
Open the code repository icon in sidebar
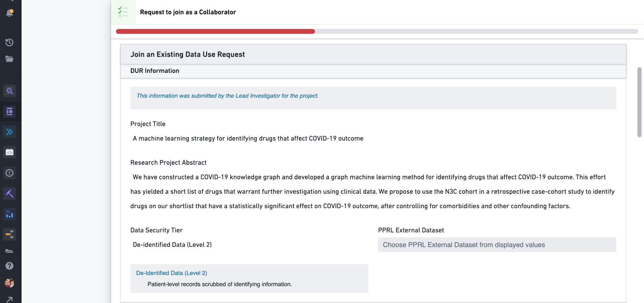[x=10, y=152]
